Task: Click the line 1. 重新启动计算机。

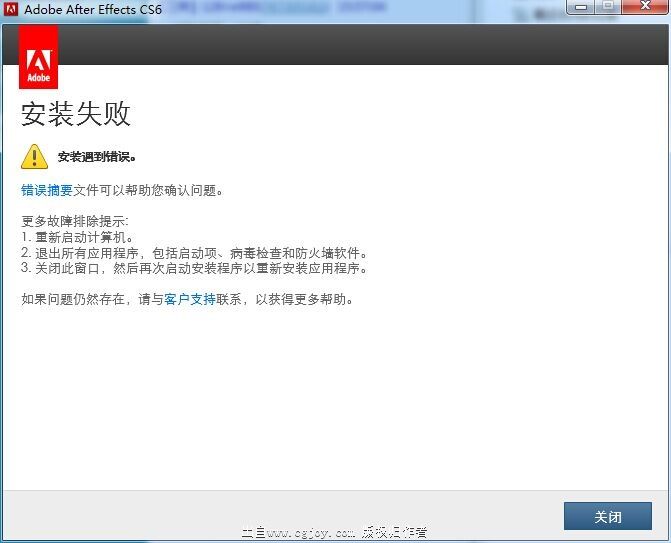Action: 77,237
